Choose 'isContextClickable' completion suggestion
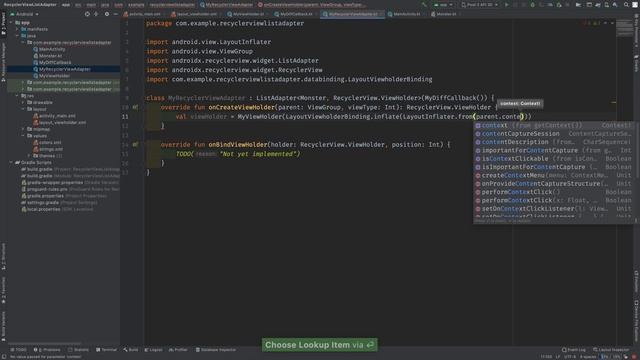This screenshot has height=360, width=640. [554, 159]
